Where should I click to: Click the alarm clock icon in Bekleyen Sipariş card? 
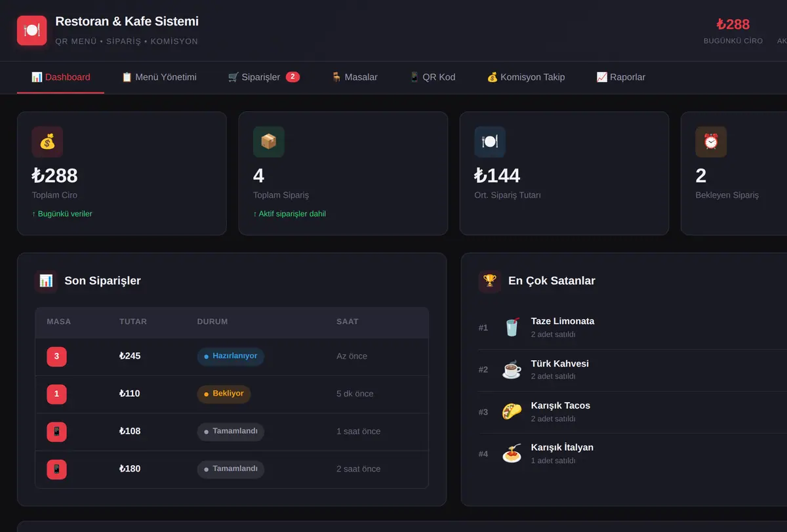711,142
